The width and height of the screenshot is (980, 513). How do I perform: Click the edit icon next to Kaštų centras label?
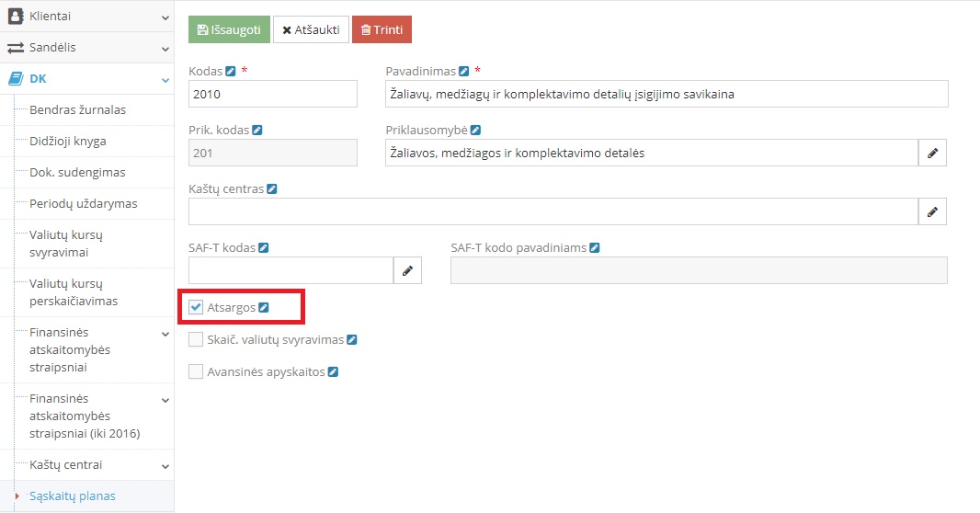(x=272, y=188)
